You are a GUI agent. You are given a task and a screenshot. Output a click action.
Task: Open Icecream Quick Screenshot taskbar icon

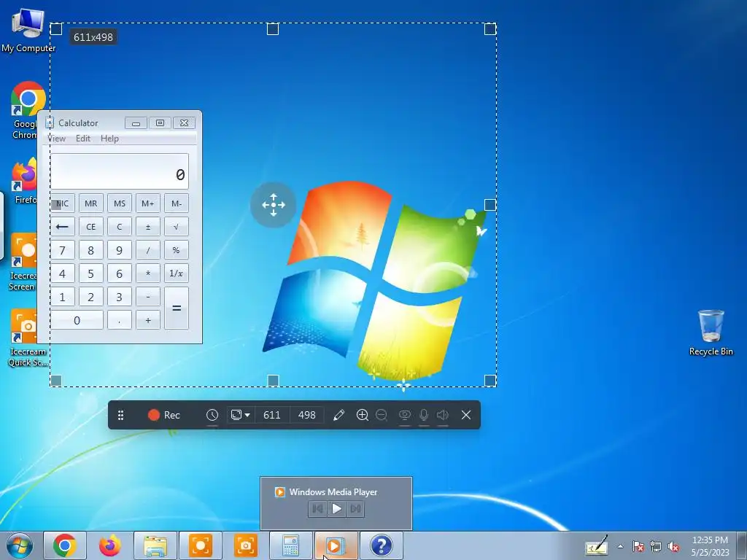tap(245, 545)
